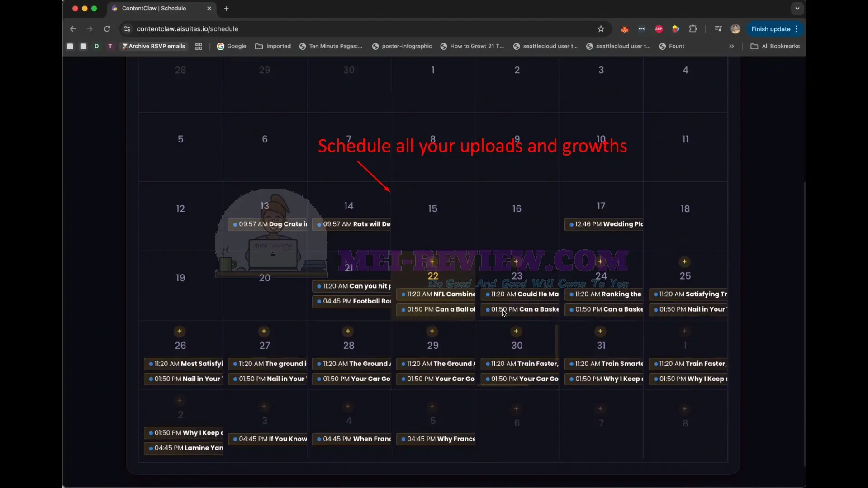Open the browser Extensions puzzle icon
The height and width of the screenshot is (488, 868).
tap(693, 29)
